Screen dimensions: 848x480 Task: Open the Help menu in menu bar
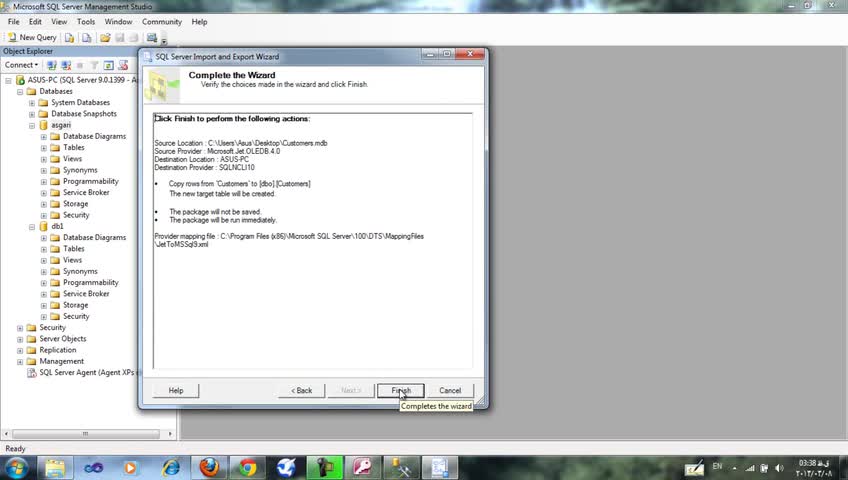(x=199, y=22)
